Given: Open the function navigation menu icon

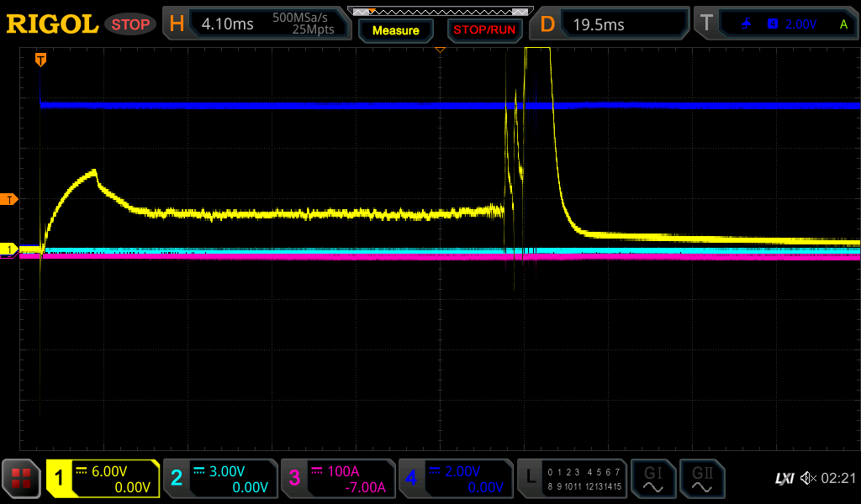Looking at the screenshot, I should 22,479.
